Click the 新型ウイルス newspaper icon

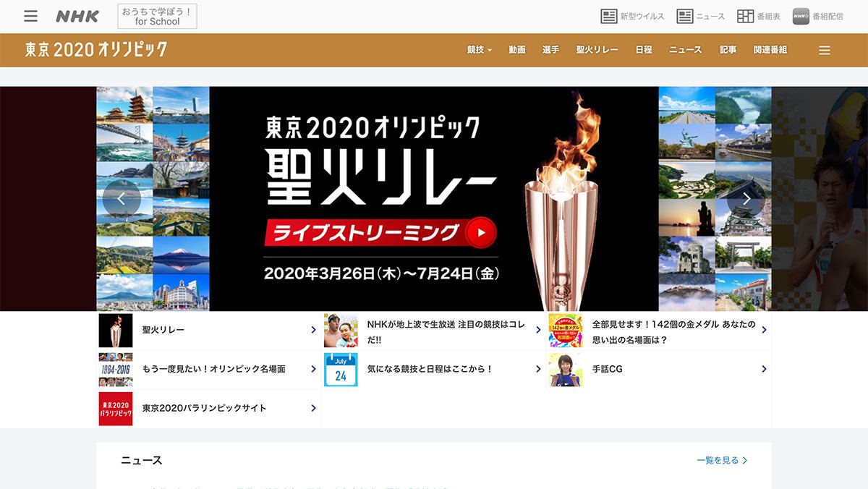[609, 16]
